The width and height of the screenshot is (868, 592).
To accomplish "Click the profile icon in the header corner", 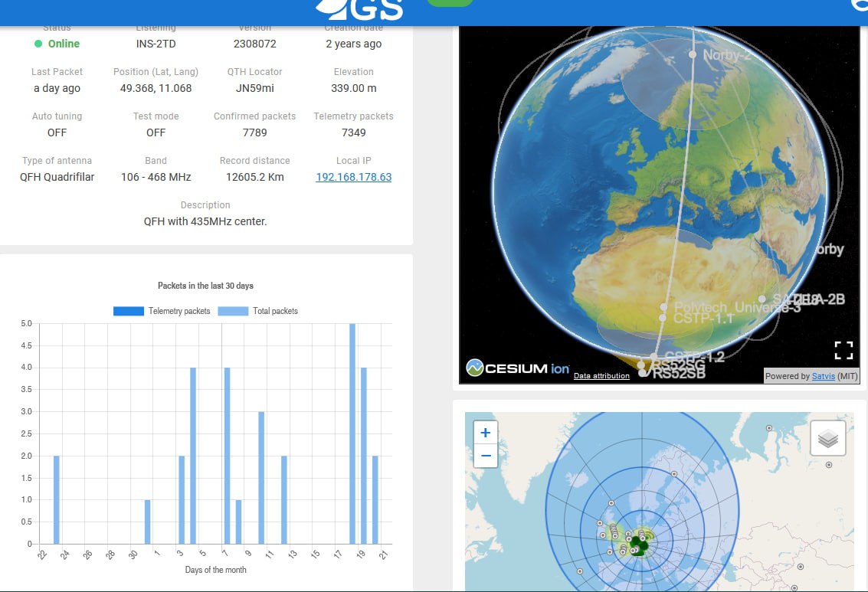I will coord(860,5).
